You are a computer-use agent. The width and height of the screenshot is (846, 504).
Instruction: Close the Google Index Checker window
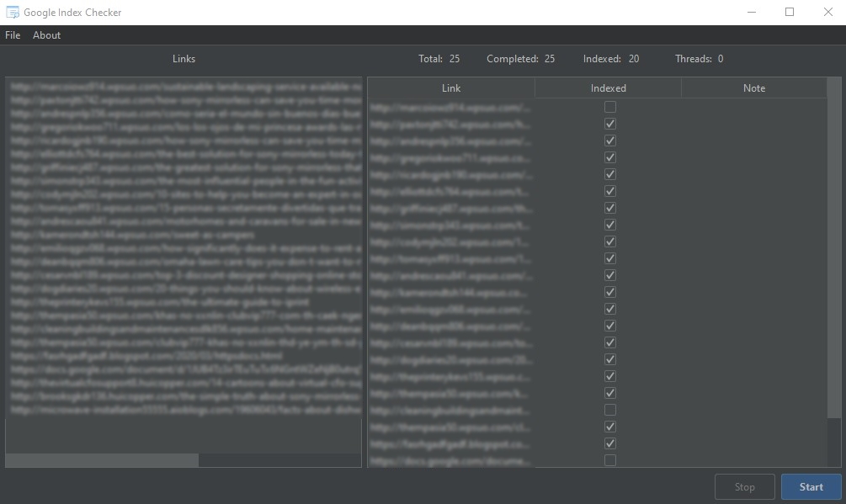[827, 12]
